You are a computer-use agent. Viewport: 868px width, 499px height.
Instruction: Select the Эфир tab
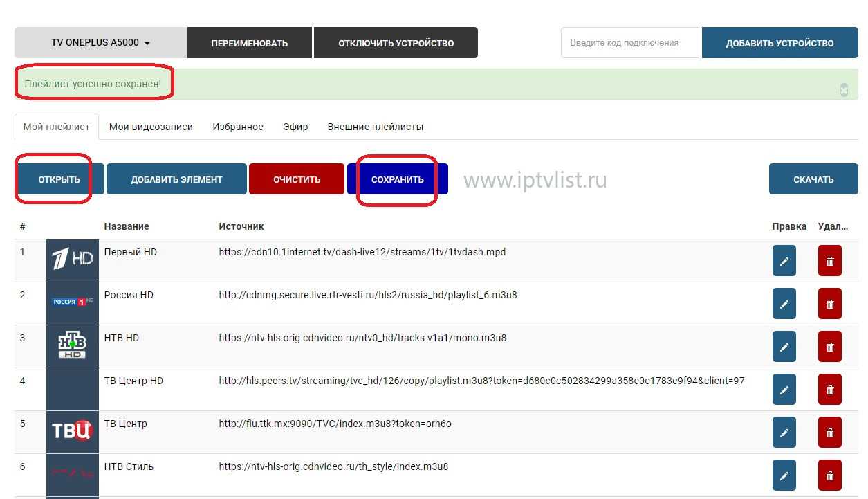coord(295,127)
